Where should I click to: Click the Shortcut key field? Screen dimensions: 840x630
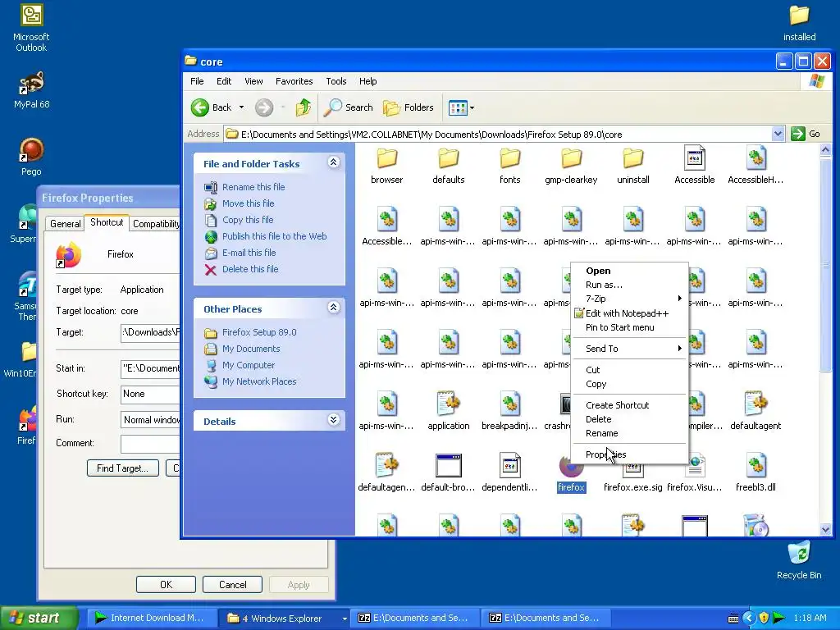tap(151, 394)
